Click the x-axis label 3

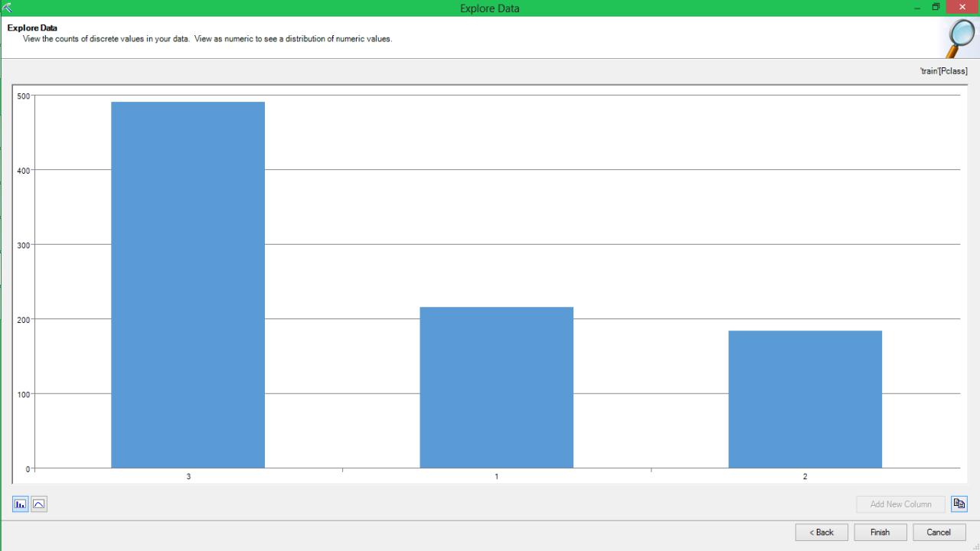pyautogui.click(x=188, y=477)
